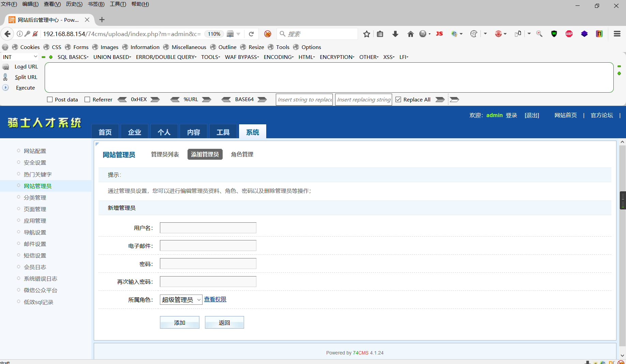Click the bookmark star in the address bar
The width and height of the screenshot is (626, 364).
pos(366,34)
